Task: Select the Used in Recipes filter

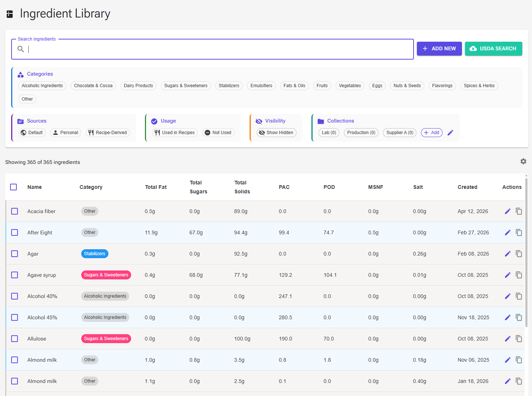Action: coord(175,133)
